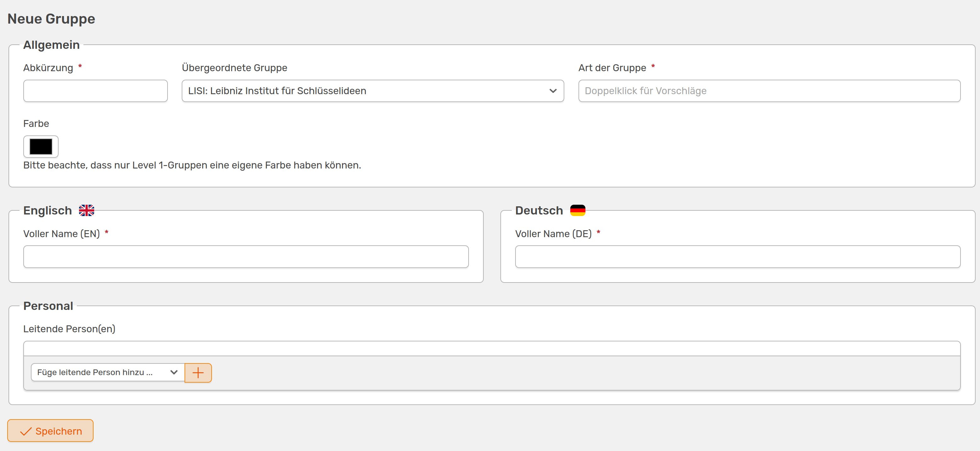Open the black Farbe color picker
Image resolution: width=980 pixels, height=451 pixels.
41,146
